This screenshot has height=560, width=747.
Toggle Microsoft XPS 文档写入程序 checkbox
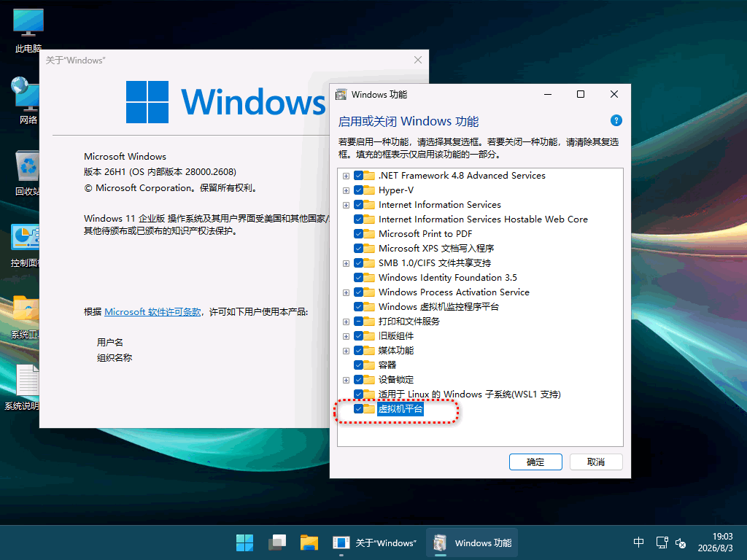point(359,248)
